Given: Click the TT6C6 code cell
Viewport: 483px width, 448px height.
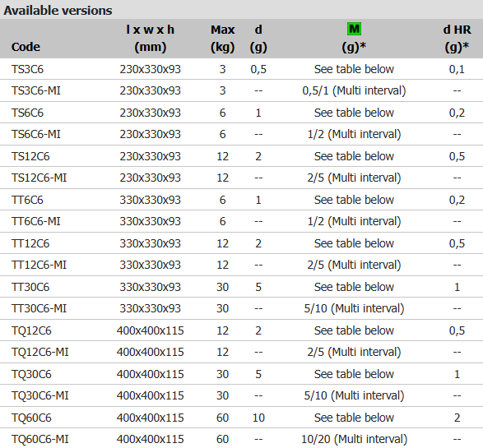Looking at the screenshot, I should pos(27,200).
